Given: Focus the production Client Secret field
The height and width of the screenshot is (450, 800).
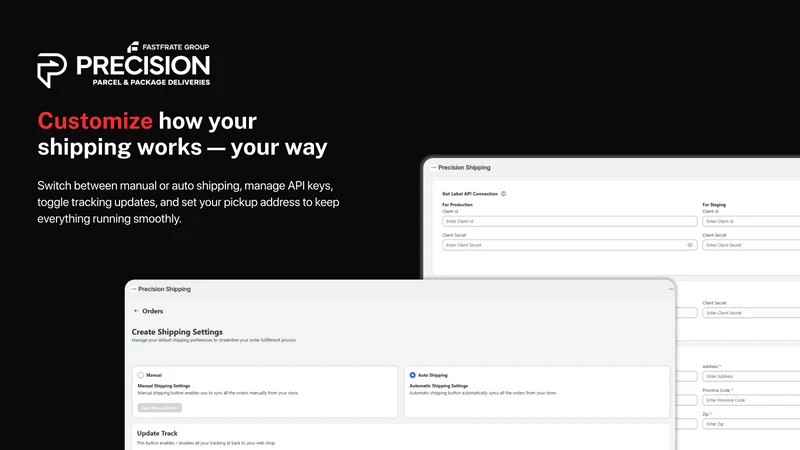Looking at the screenshot, I should [569, 245].
